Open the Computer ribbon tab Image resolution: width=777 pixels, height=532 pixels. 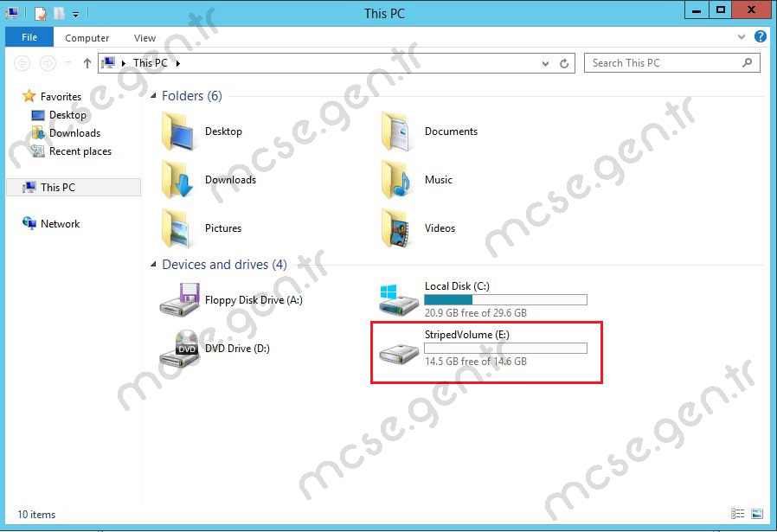coord(87,38)
